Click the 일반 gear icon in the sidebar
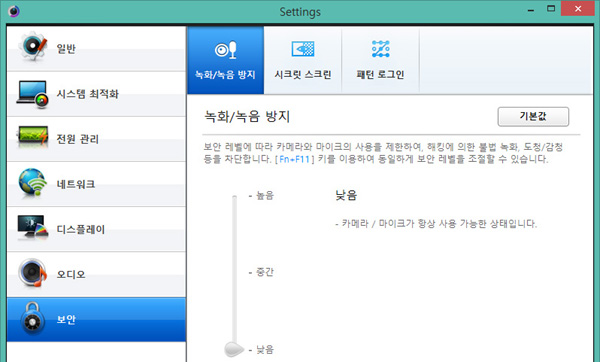This screenshot has width=600, height=362. [x=32, y=47]
